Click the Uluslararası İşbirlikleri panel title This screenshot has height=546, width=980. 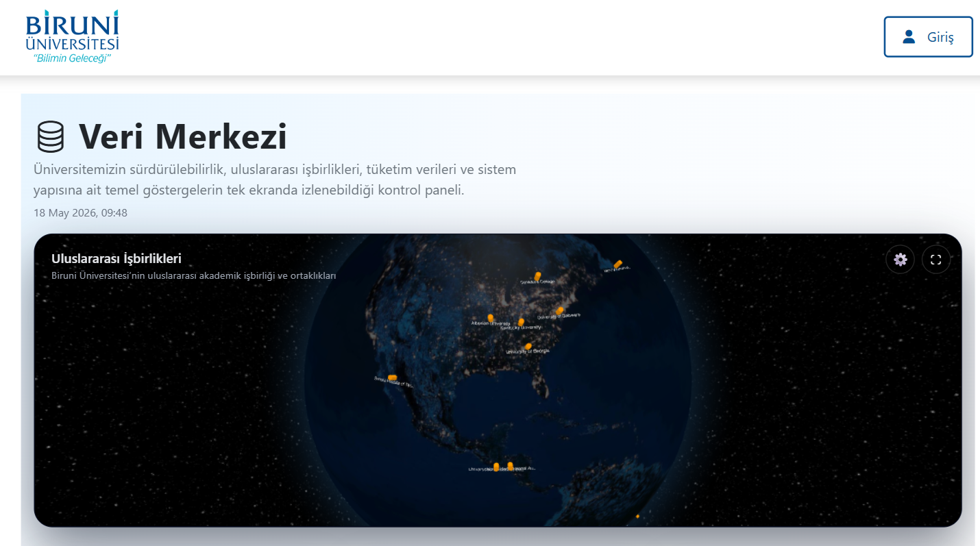click(117, 258)
